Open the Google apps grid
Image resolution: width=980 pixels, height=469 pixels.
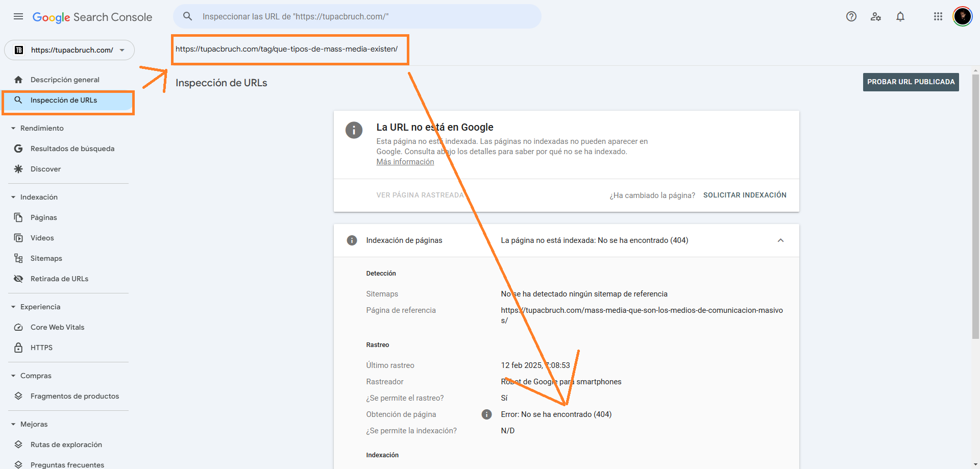938,16
